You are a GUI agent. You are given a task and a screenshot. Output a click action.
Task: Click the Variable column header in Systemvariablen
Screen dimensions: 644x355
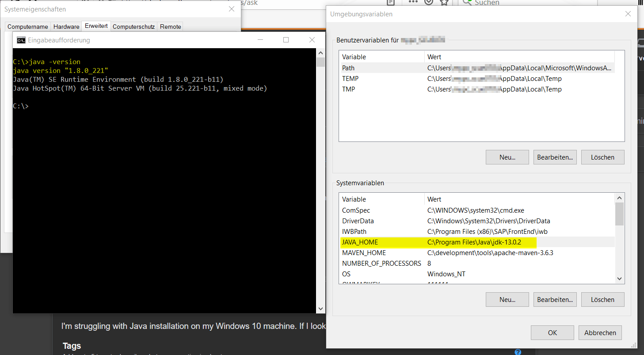(382, 199)
